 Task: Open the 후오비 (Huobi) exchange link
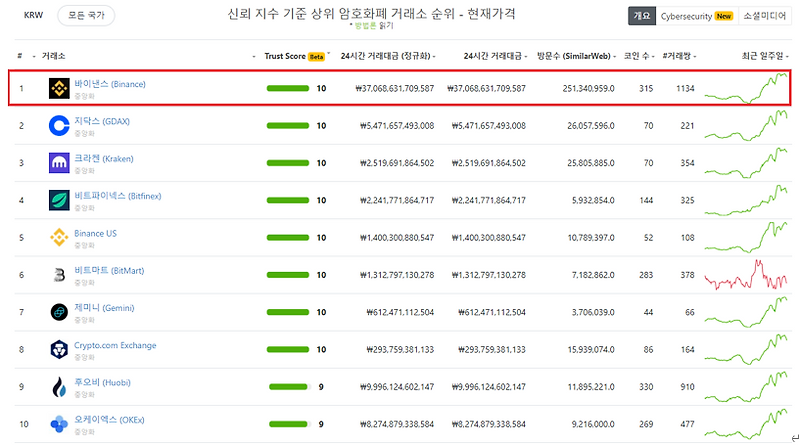(x=102, y=382)
